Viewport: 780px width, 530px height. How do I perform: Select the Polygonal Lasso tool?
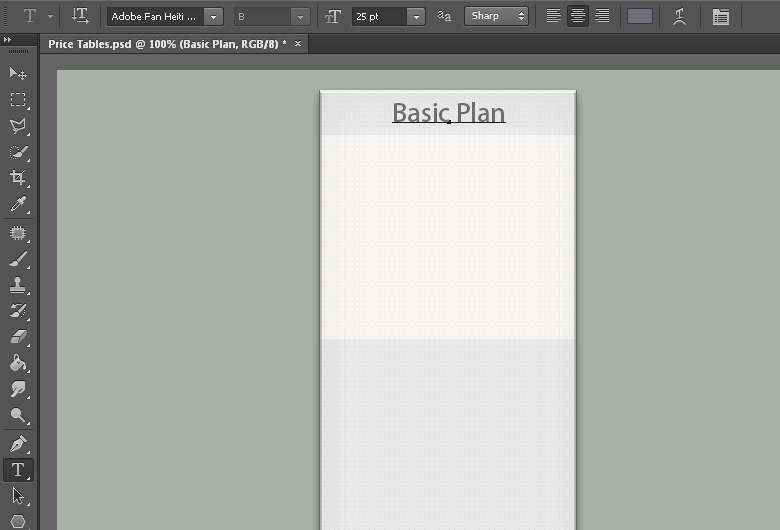coord(18,126)
